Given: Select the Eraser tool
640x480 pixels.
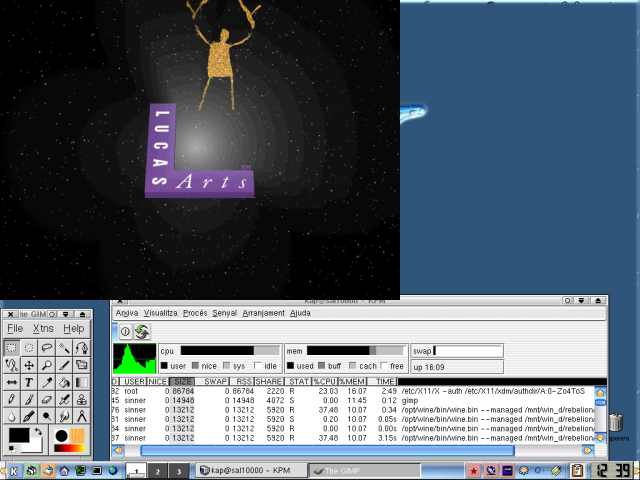Looking at the screenshot, I should tap(47, 400).
